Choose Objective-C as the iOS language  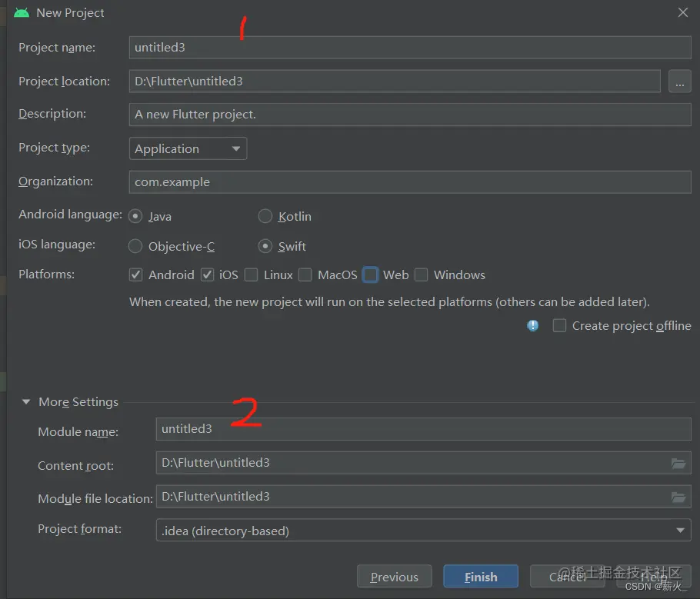[135, 246]
